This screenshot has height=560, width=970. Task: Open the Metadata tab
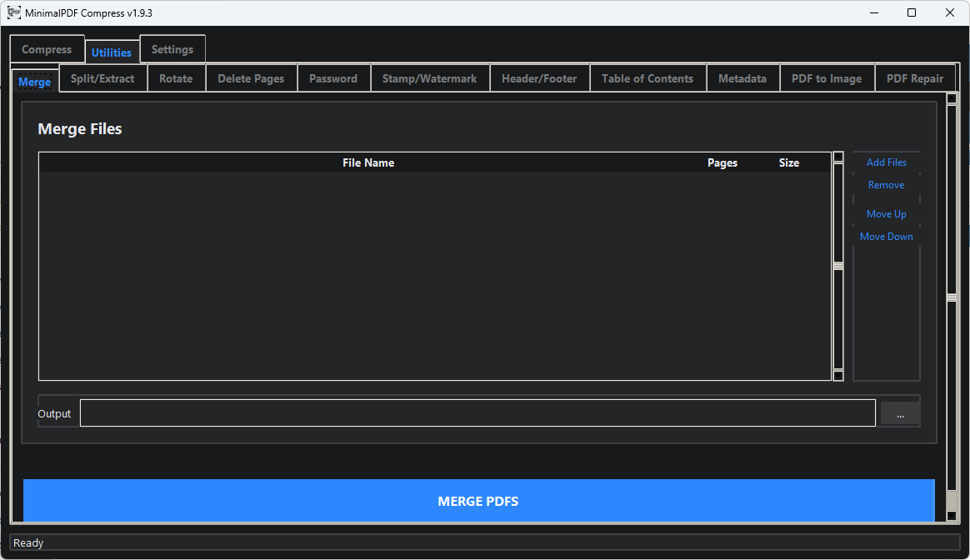(x=742, y=78)
